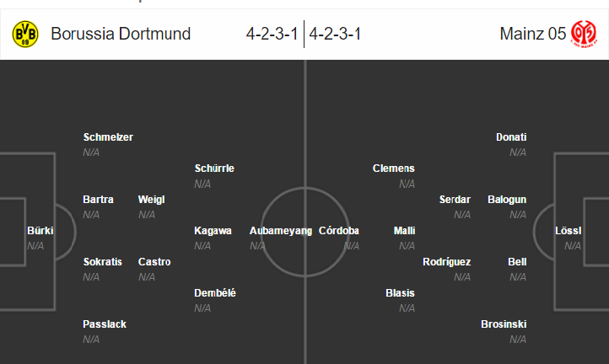Open the Borussia Dortmund team name link

click(x=121, y=34)
